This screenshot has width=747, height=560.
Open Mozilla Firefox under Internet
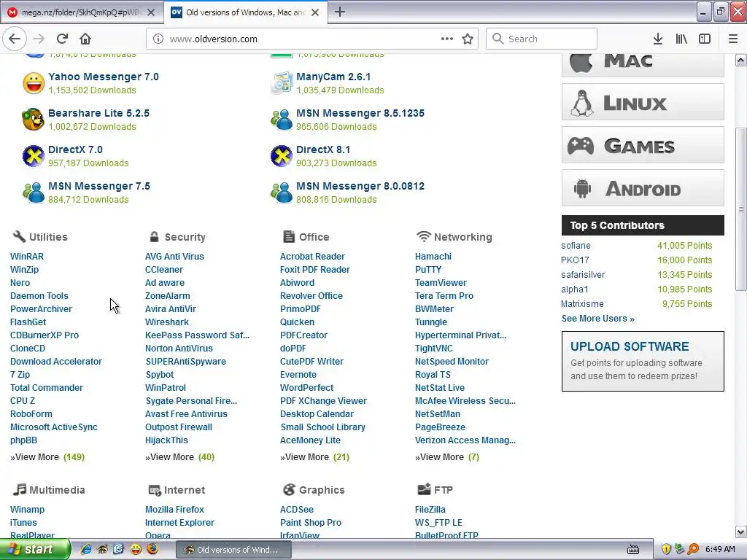coord(174,510)
